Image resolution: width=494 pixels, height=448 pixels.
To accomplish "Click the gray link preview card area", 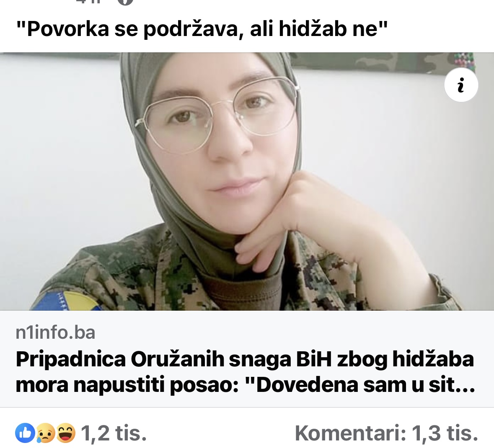I will [x=247, y=359].
